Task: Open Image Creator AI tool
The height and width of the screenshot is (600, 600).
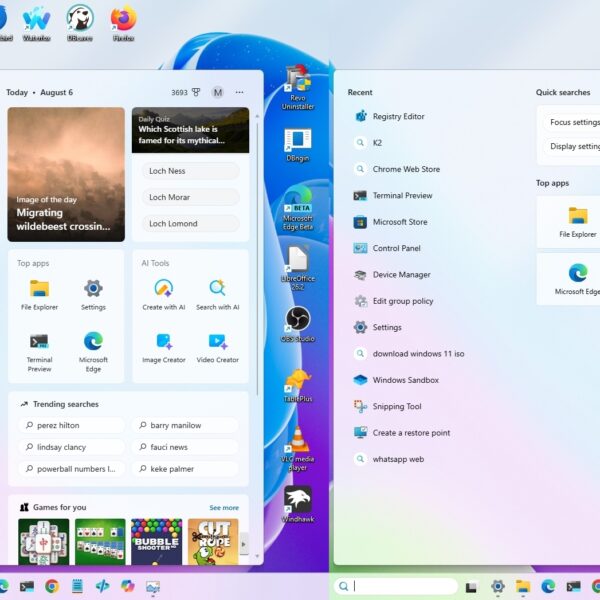Action: pos(164,348)
